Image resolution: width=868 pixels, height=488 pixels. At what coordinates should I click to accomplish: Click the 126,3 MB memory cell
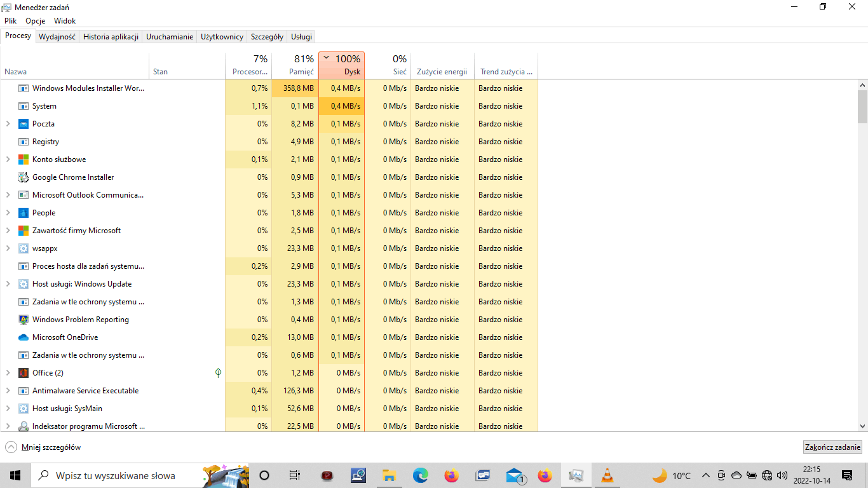pos(295,391)
